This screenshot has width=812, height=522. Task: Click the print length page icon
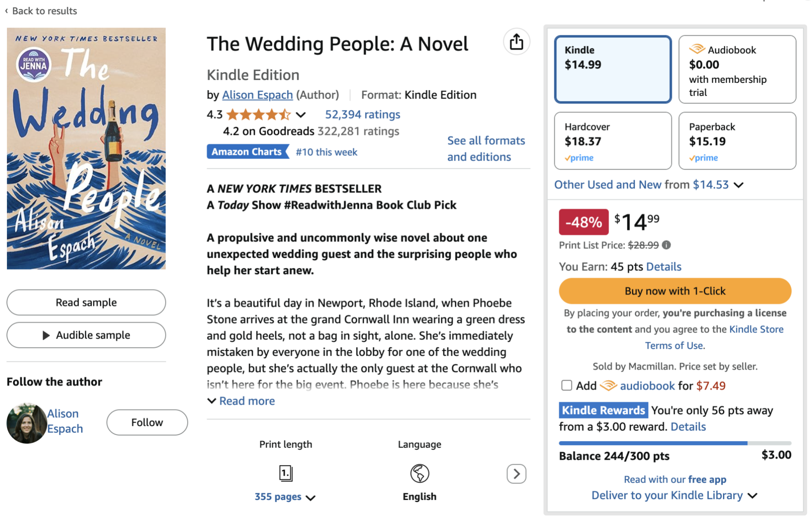click(x=286, y=473)
